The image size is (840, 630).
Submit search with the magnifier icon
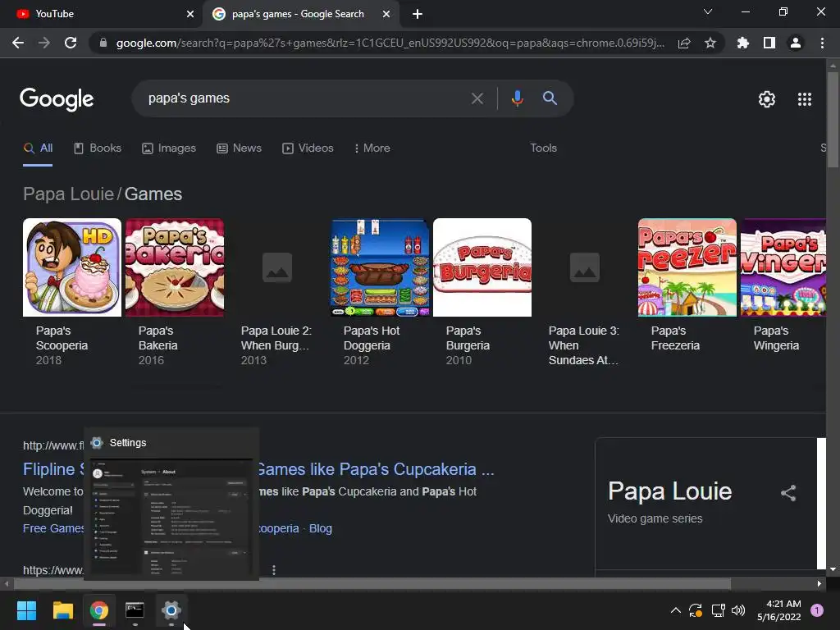(550, 98)
